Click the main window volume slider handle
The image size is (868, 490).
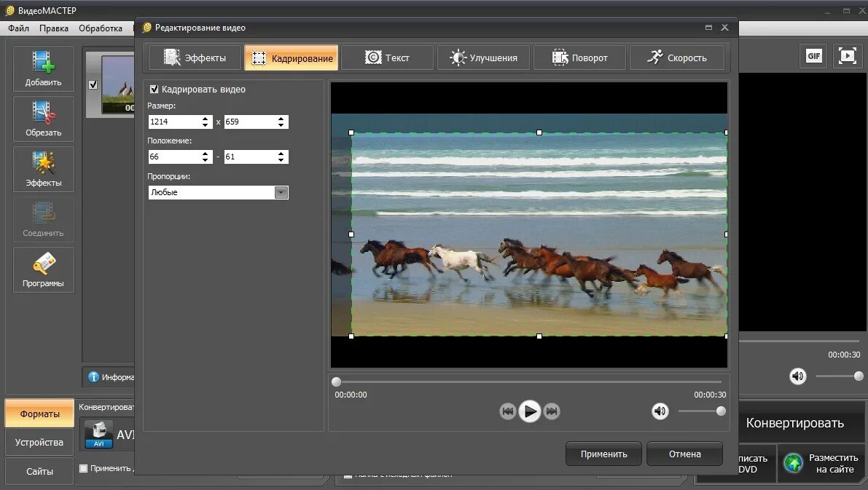tap(859, 376)
